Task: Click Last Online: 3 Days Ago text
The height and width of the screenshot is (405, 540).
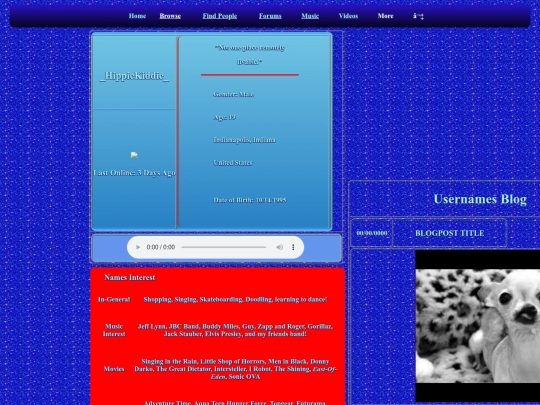Action: (x=134, y=173)
